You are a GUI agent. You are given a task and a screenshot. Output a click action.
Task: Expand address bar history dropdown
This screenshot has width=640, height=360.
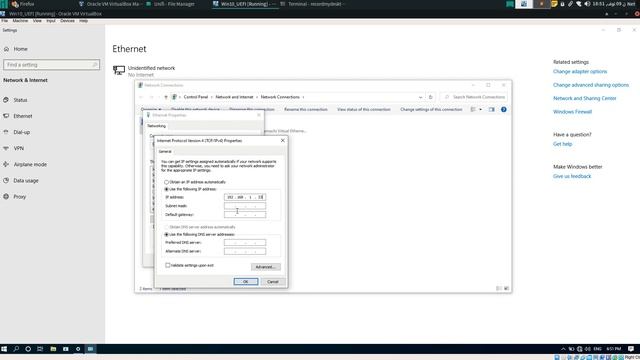point(420,97)
